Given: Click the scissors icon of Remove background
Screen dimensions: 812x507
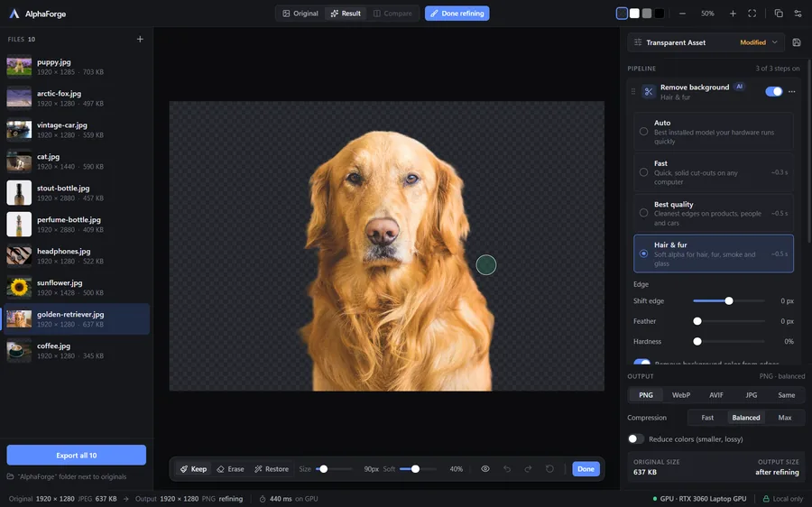Looking at the screenshot, I should (x=649, y=92).
